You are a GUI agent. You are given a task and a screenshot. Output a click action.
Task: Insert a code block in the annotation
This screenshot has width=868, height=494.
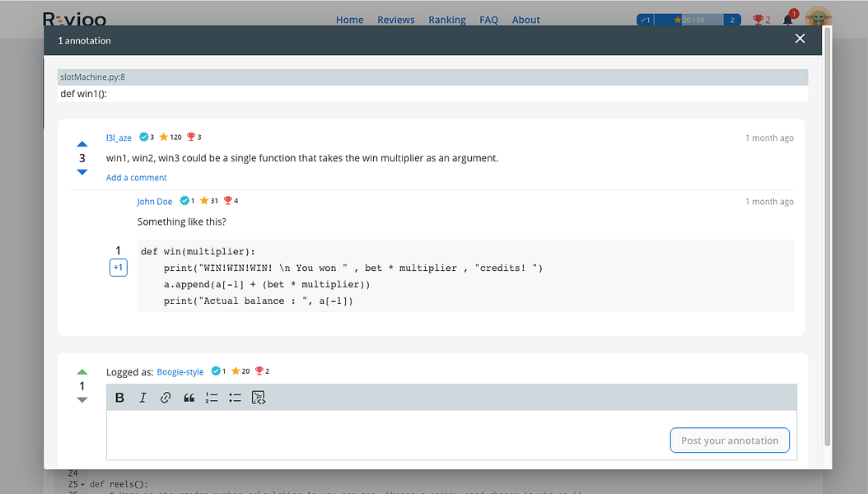click(x=259, y=398)
